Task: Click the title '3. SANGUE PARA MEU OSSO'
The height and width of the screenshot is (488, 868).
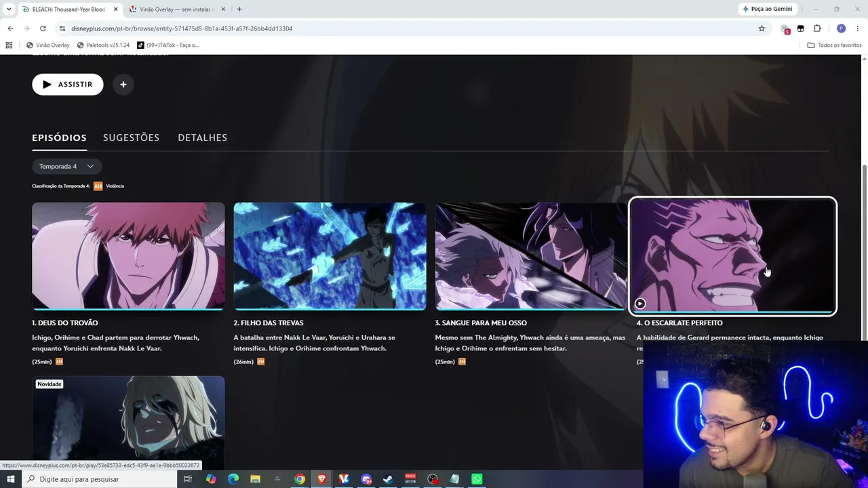Action: coord(481,323)
